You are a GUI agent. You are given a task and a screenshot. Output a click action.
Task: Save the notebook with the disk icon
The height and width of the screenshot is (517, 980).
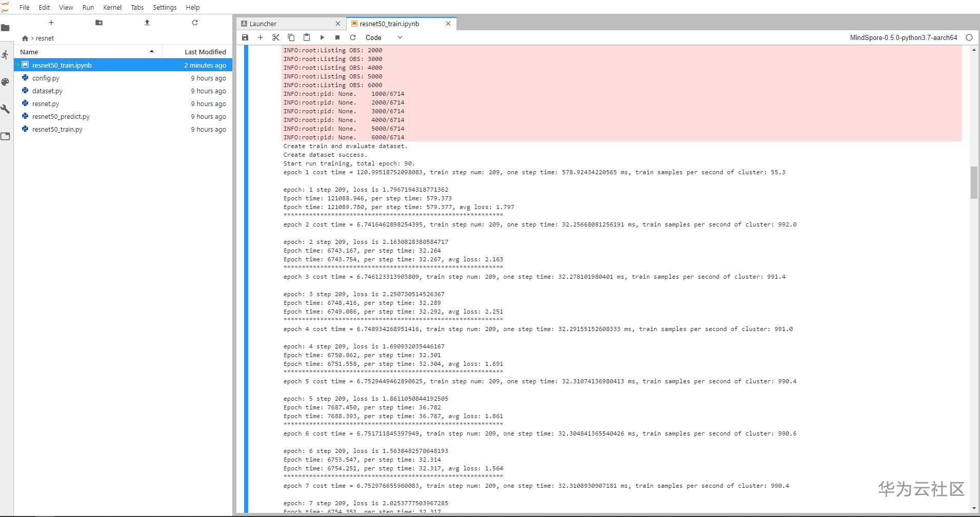click(245, 37)
